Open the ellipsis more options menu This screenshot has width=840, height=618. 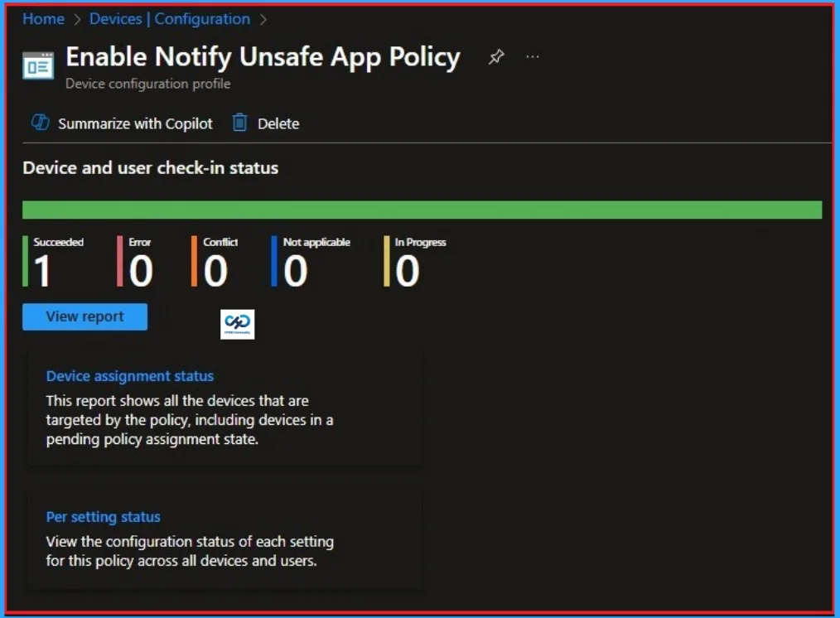(533, 56)
